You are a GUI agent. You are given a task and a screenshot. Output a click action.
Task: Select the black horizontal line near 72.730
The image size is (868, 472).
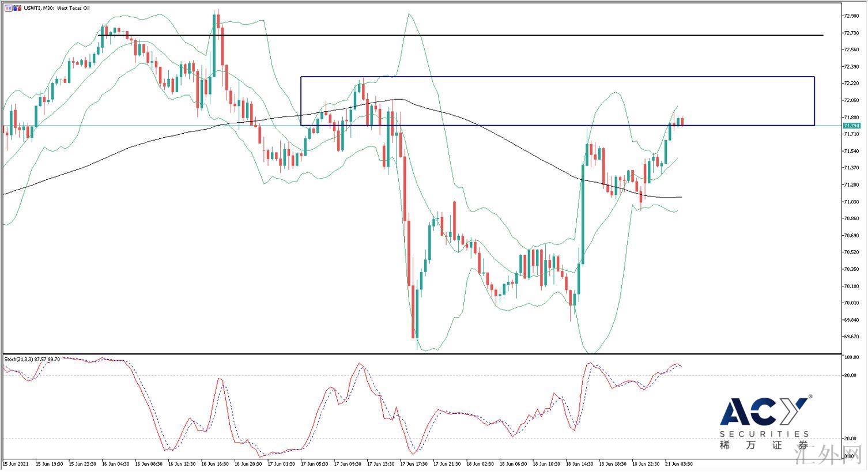click(461, 36)
